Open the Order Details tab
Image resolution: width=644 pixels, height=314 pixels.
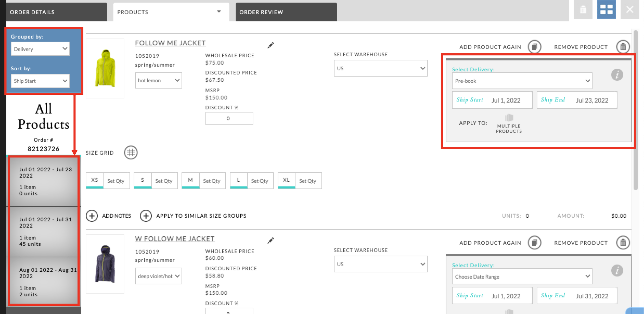click(32, 12)
